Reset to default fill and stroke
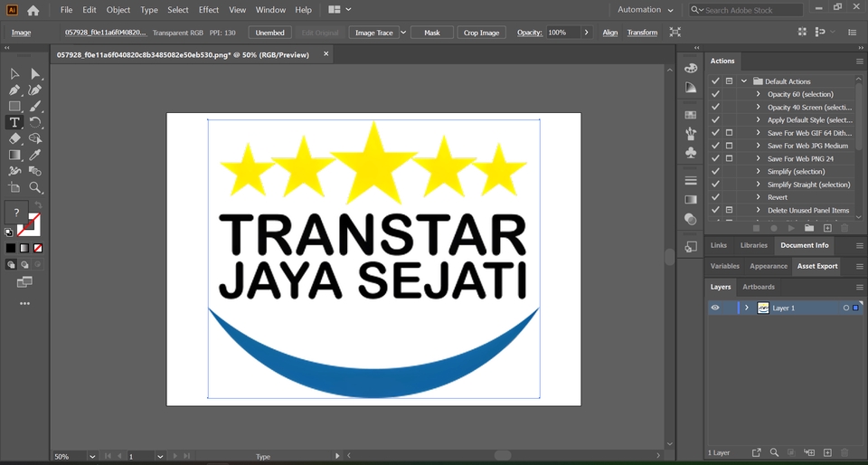This screenshot has height=465, width=868. [9, 232]
